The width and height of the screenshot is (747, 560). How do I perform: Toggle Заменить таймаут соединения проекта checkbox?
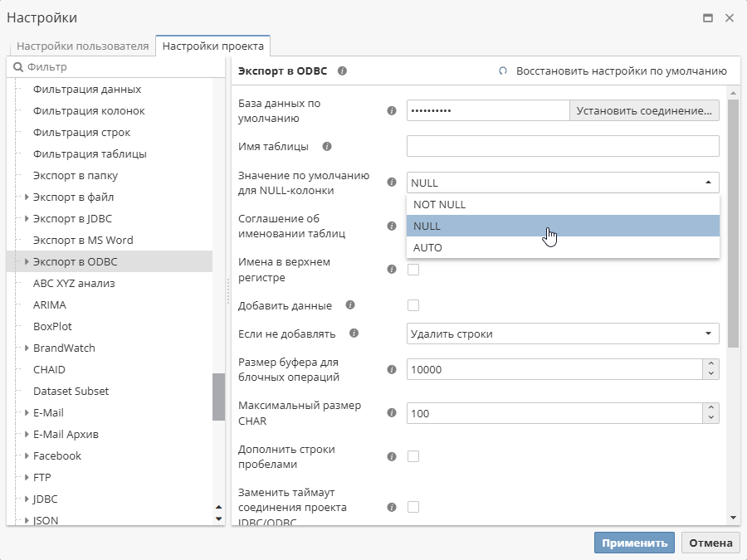413,507
